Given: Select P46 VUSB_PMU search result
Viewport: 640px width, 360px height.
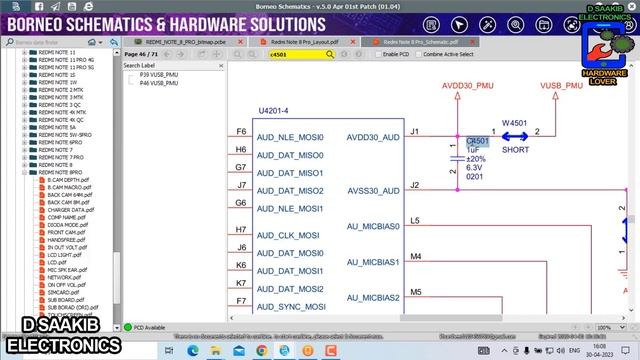Looking at the screenshot, I should pos(159,83).
